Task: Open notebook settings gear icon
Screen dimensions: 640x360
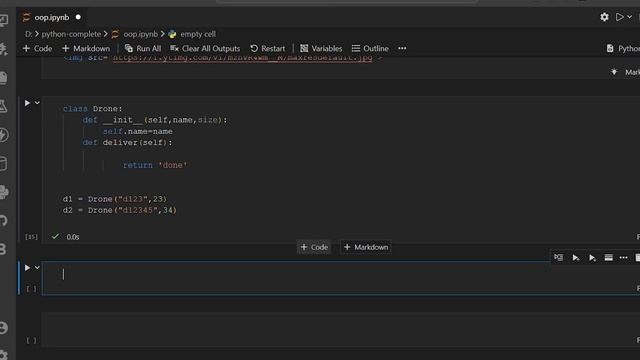Action: coord(604,17)
